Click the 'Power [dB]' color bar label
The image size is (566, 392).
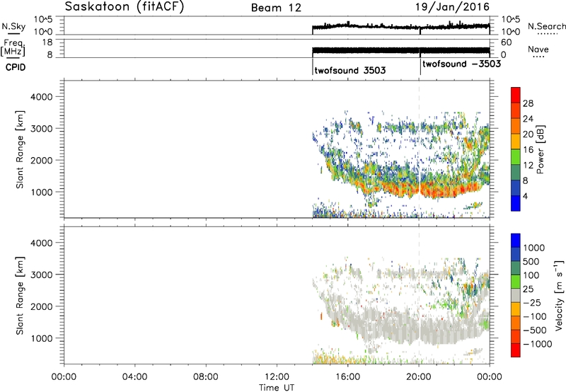pyautogui.click(x=540, y=149)
